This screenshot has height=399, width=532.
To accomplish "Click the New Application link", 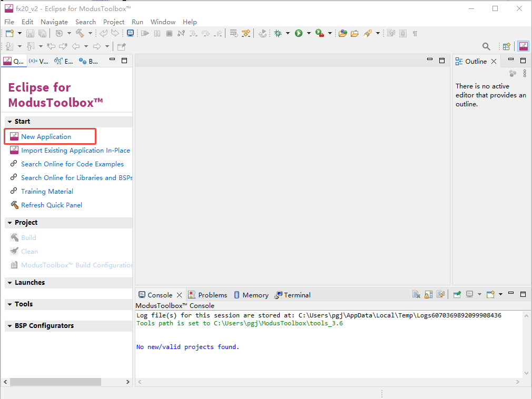I will (x=46, y=137).
